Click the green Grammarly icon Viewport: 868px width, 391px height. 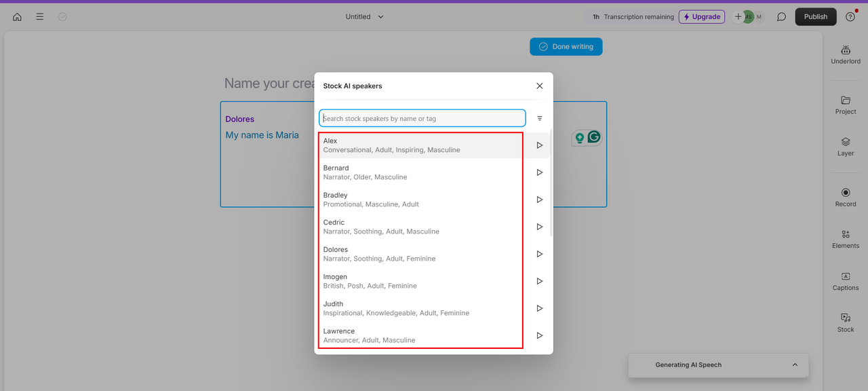click(x=594, y=137)
